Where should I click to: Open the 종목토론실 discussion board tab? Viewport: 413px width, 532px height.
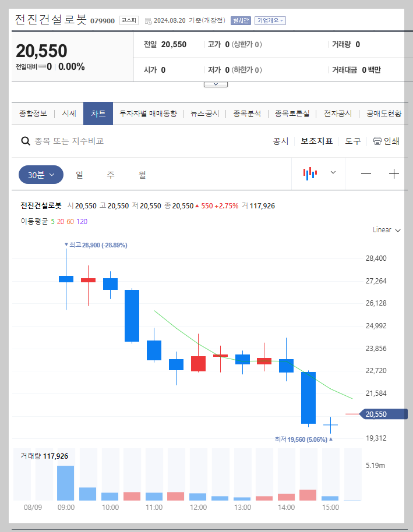click(x=292, y=114)
